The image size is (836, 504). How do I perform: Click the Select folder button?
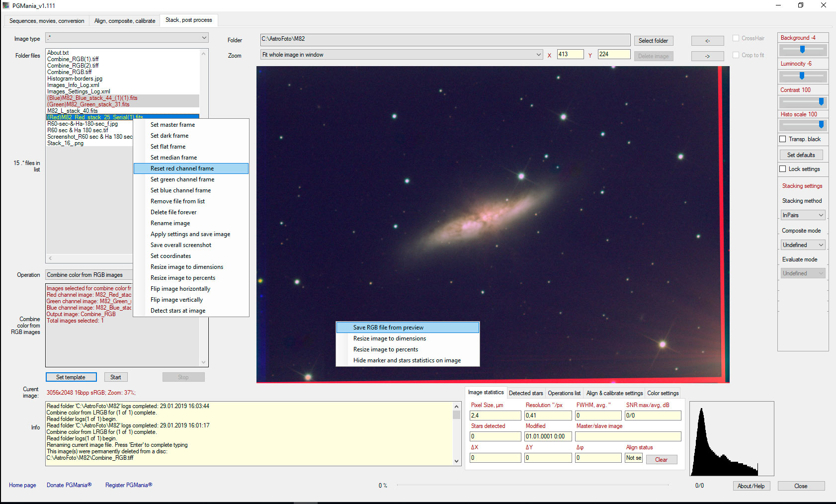pyautogui.click(x=653, y=41)
